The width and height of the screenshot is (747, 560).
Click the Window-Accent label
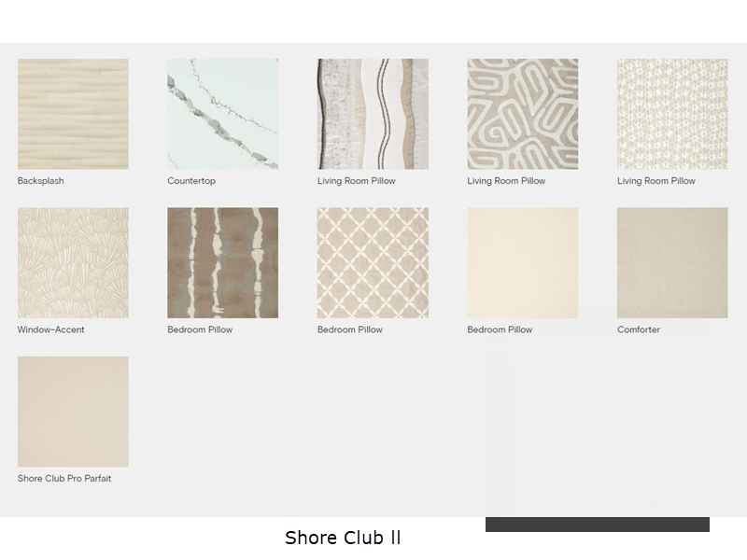51,329
